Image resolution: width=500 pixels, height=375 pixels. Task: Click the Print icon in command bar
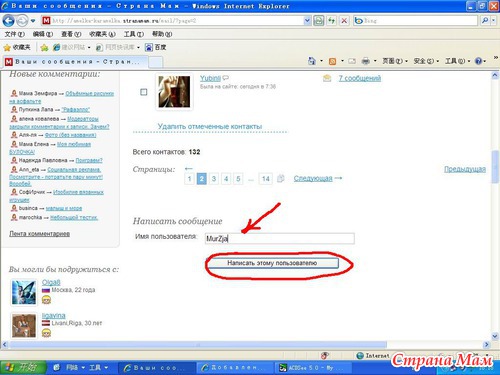point(366,61)
